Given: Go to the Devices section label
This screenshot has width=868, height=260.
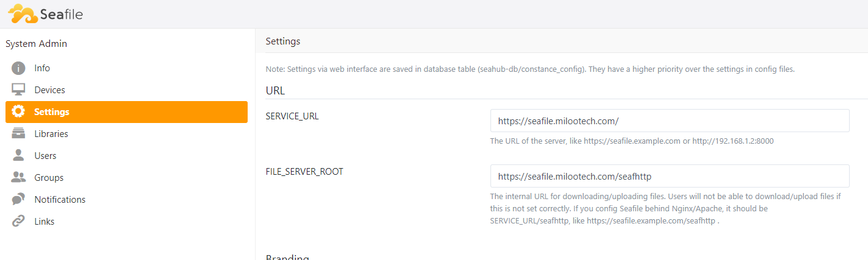Looking at the screenshot, I should click(49, 90).
